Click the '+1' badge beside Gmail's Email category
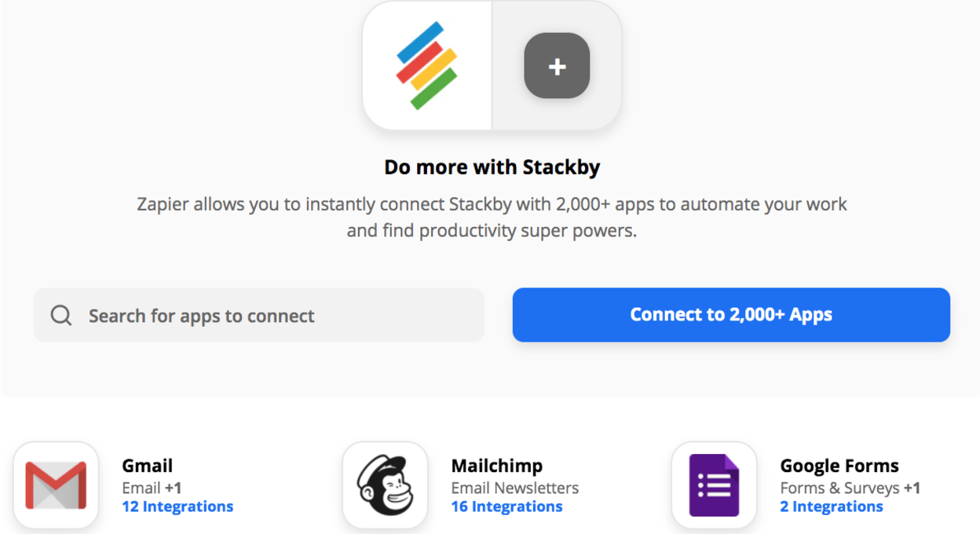Screen dimensions: 980x534 point(173,488)
